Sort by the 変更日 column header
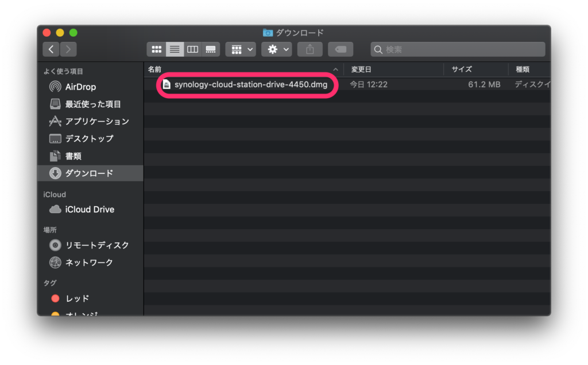588x365 pixels. pyautogui.click(x=361, y=69)
